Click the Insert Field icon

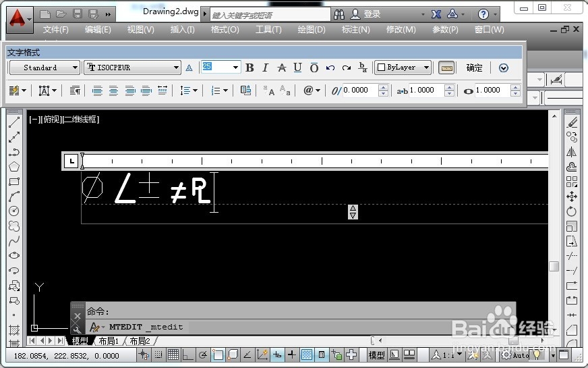click(x=245, y=90)
